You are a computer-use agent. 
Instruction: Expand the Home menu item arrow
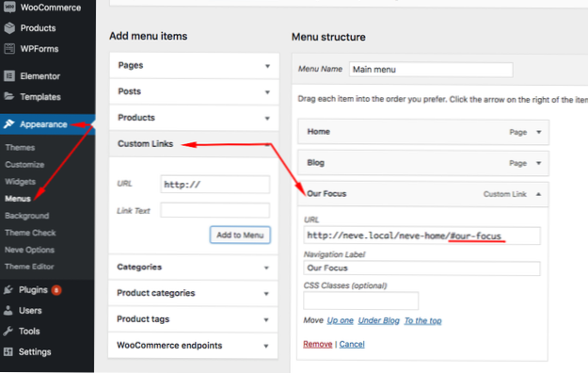point(539,132)
